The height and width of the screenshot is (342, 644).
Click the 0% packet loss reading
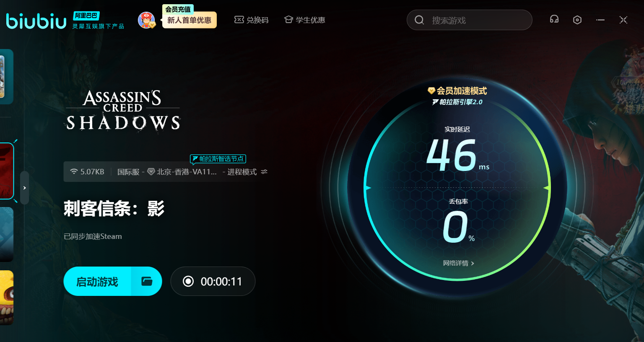point(459,227)
